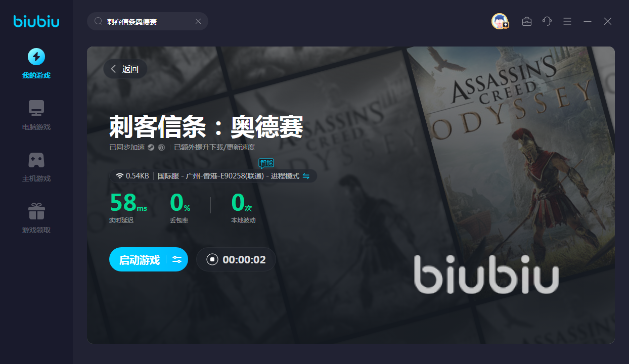
Task: Open the user avatar profile
Action: [500, 21]
